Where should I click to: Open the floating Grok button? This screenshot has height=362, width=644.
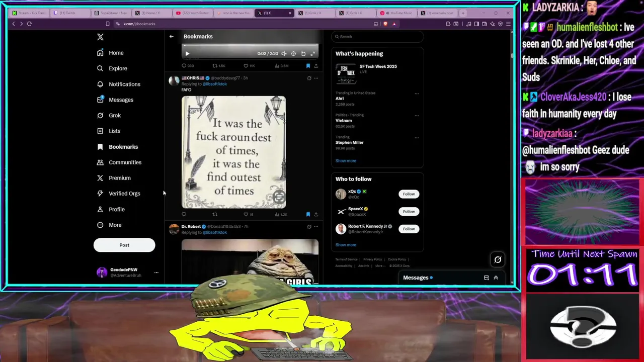498,259
